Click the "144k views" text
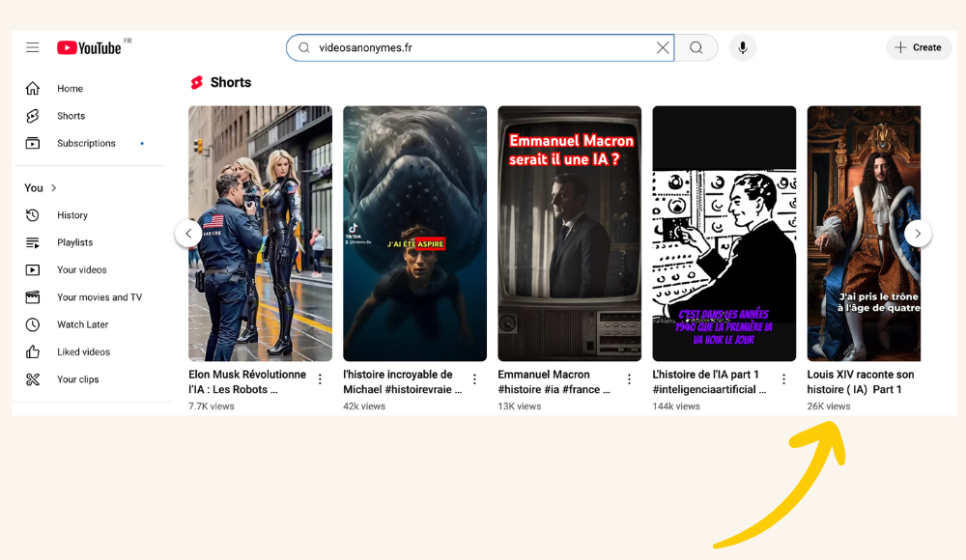The width and height of the screenshot is (966, 560). pos(676,406)
